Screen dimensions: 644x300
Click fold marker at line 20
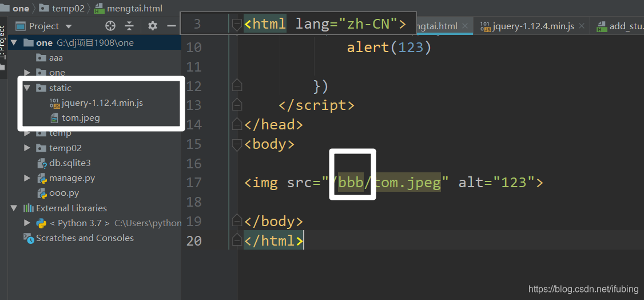(237, 240)
